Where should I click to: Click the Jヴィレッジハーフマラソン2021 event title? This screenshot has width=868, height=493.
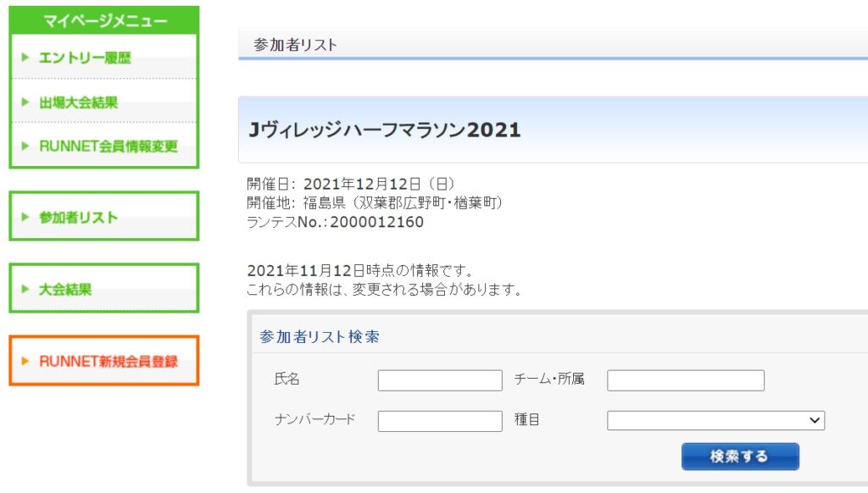pos(385,130)
